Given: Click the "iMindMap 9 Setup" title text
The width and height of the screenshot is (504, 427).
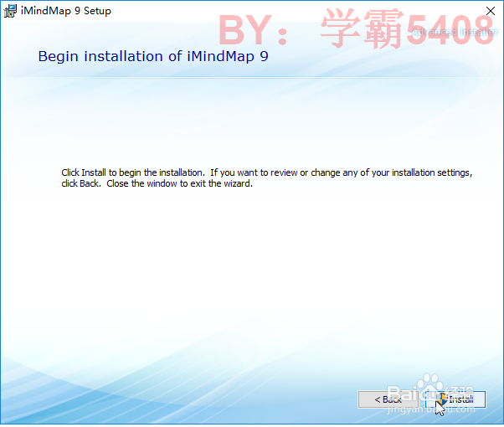Looking at the screenshot, I should (66, 11).
